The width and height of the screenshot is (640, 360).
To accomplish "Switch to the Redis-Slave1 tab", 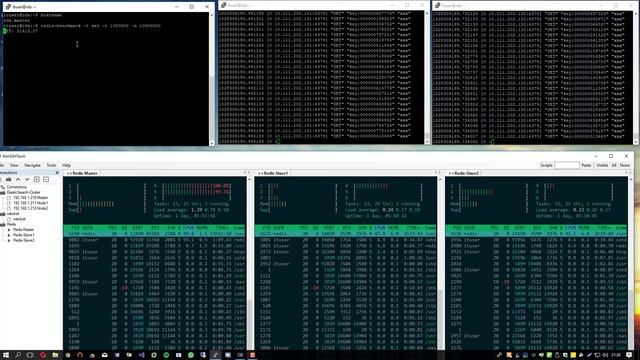I will [273, 173].
